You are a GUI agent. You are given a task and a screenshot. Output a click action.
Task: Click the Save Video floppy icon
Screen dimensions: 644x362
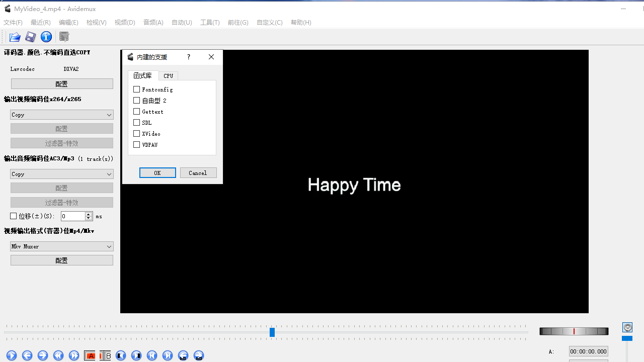point(31,37)
